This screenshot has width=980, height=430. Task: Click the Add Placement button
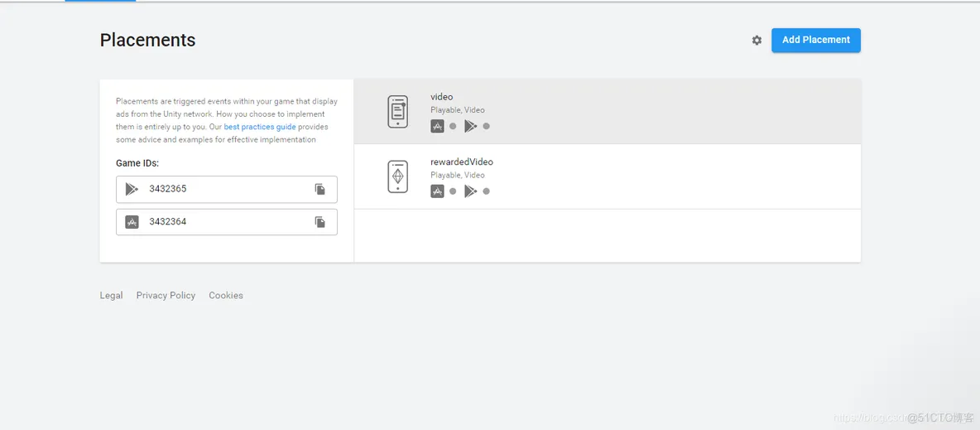tap(815, 40)
